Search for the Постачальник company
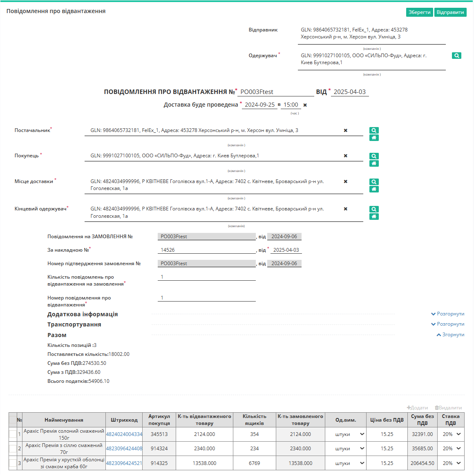This screenshot has width=474, height=476. coord(373,130)
